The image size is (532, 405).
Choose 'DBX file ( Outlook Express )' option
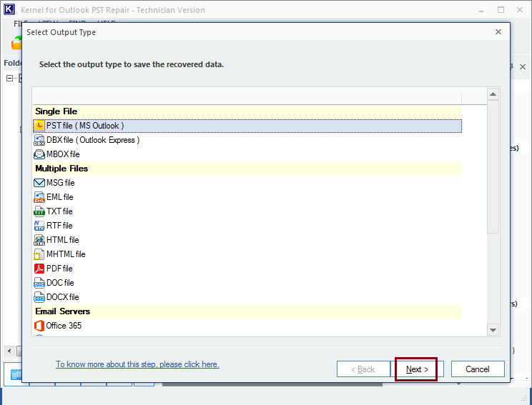247,140
